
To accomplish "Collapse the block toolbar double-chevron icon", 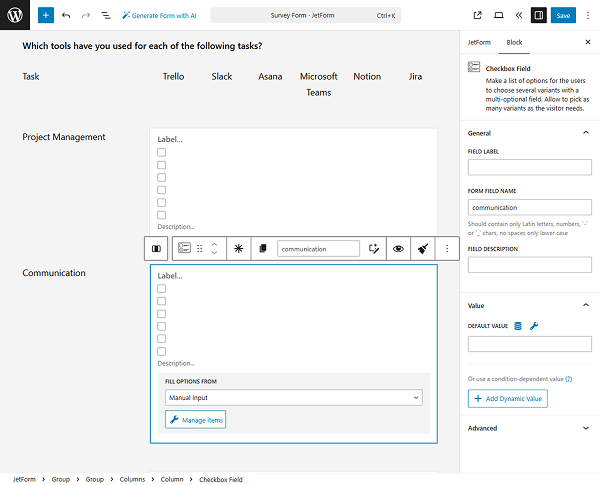I will (518, 15).
